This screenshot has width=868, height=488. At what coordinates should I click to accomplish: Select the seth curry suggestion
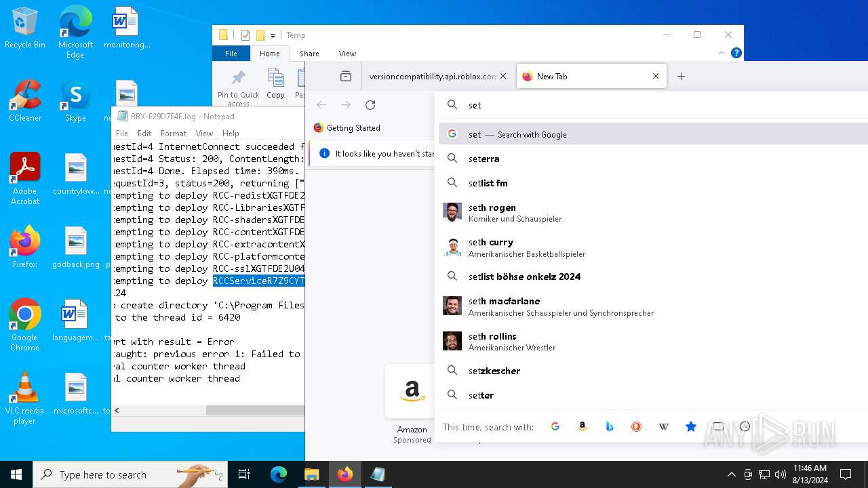(x=653, y=247)
